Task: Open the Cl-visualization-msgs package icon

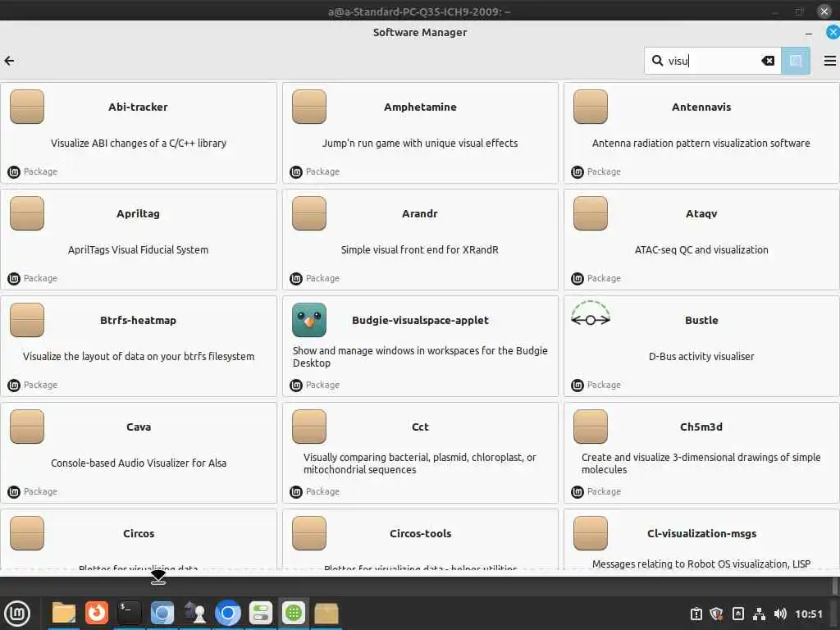Action: click(x=591, y=533)
